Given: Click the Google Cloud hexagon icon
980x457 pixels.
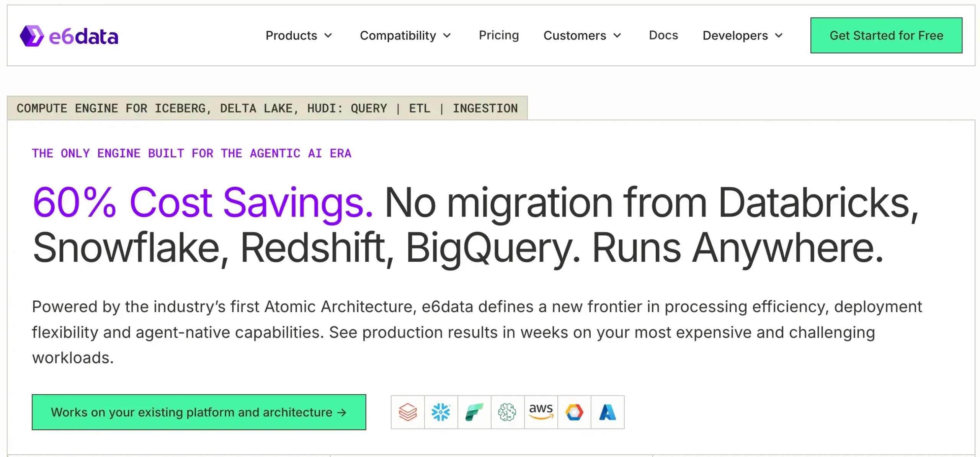Looking at the screenshot, I should [x=574, y=412].
